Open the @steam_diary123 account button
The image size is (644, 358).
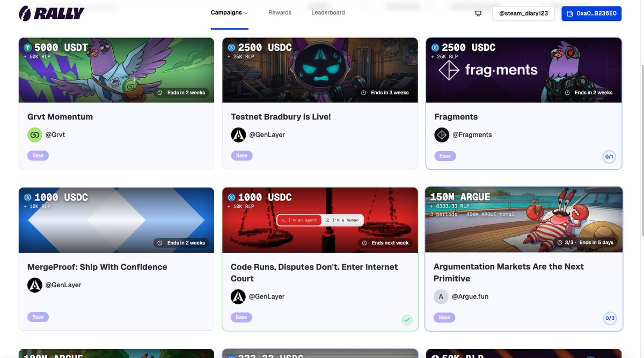(x=523, y=13)
